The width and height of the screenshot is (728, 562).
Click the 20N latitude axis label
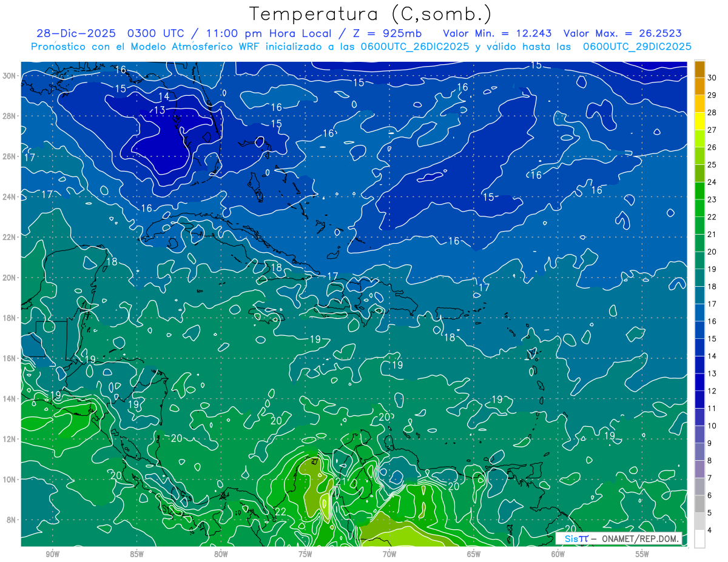coord(10,278)
